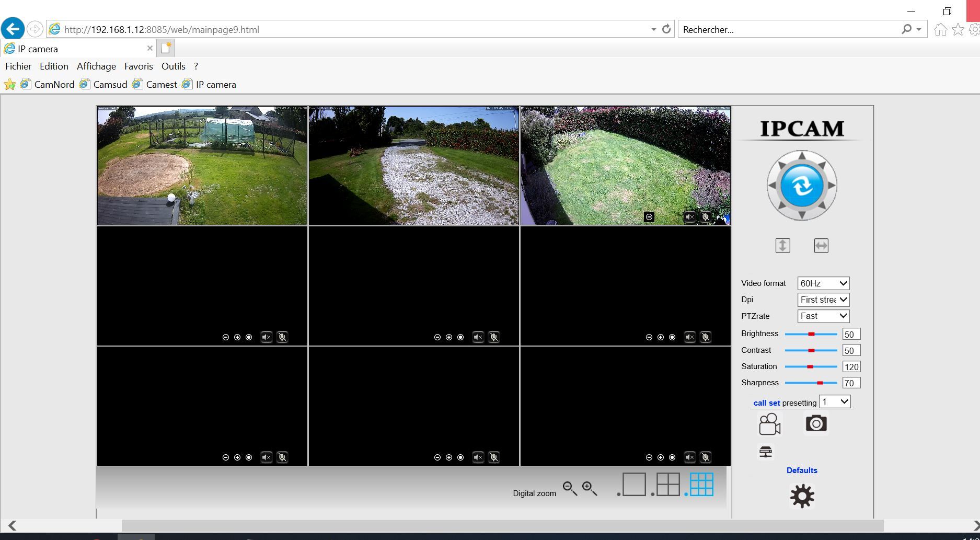The height and width of the screenshot is (540, 980).
Task: Open the Outils menu
Action: click(x=173, y=66)
